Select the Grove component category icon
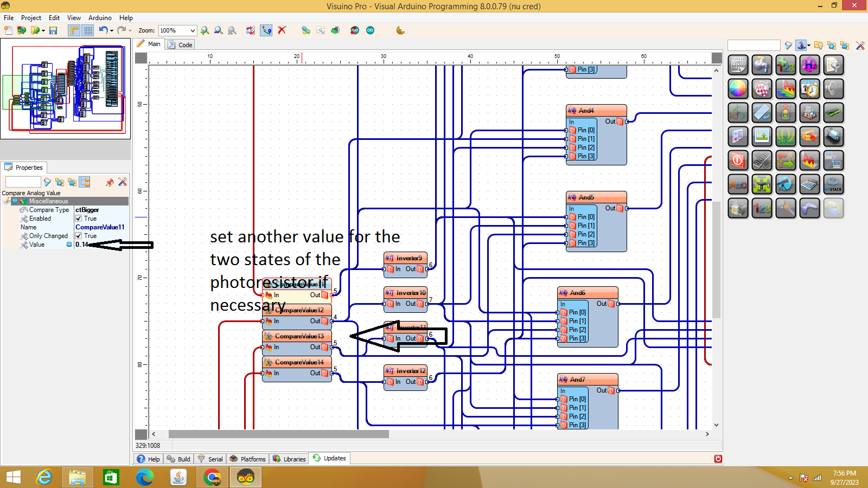Viewport: 868px width, 488px height. [786, 137]
